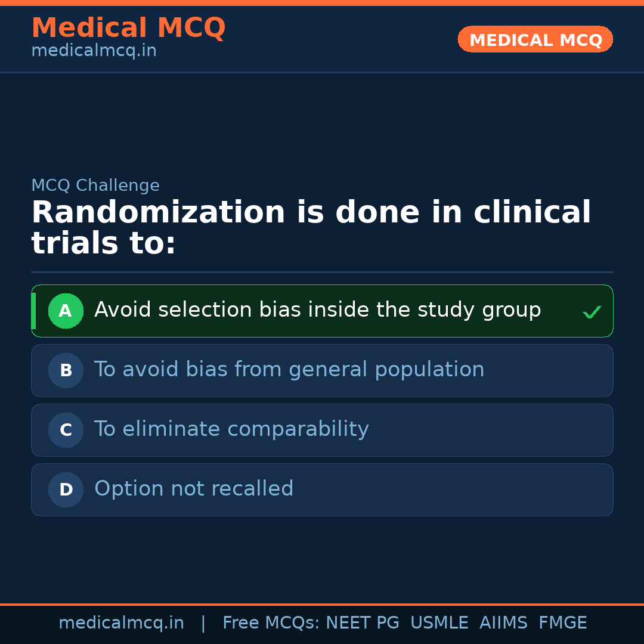The image size is (644, 644).
Task: Open the medicalmcq.in link in footer
Action: (x=121, y=623)
